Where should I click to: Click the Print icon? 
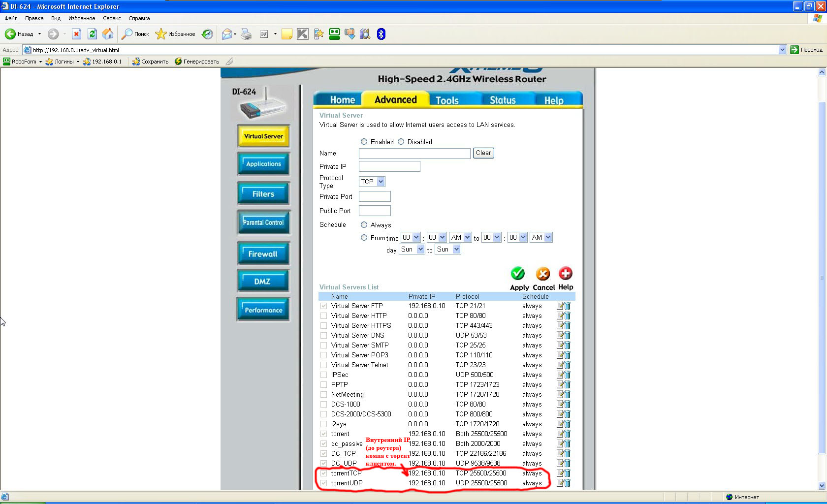pyautogui.click(x=246, y=34)
